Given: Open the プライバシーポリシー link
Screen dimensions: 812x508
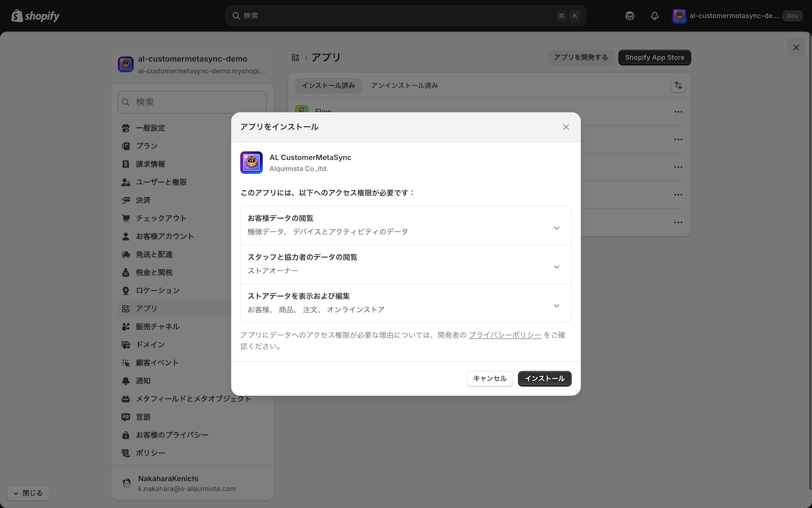Looking at the screenshot, I should pos(505,335).
